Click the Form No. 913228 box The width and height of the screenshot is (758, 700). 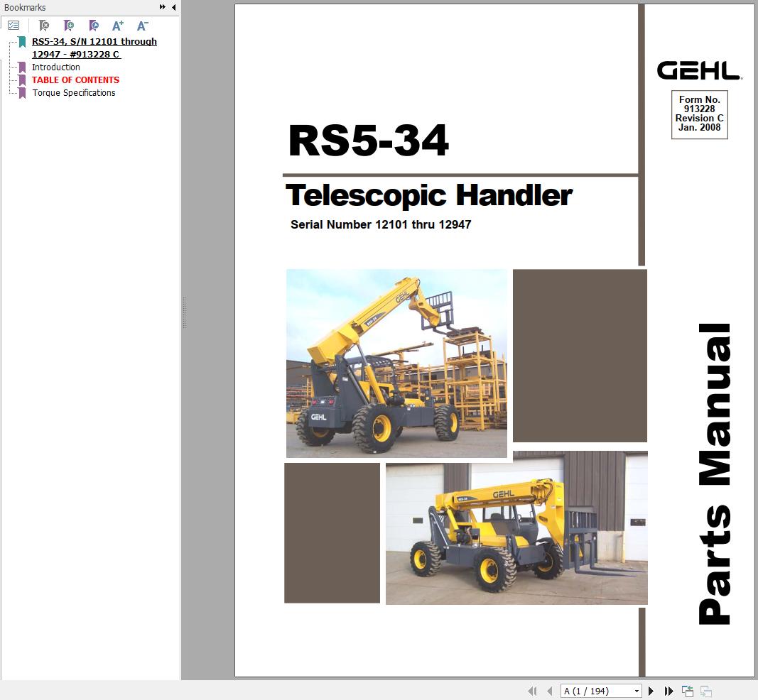click(700, 114)
